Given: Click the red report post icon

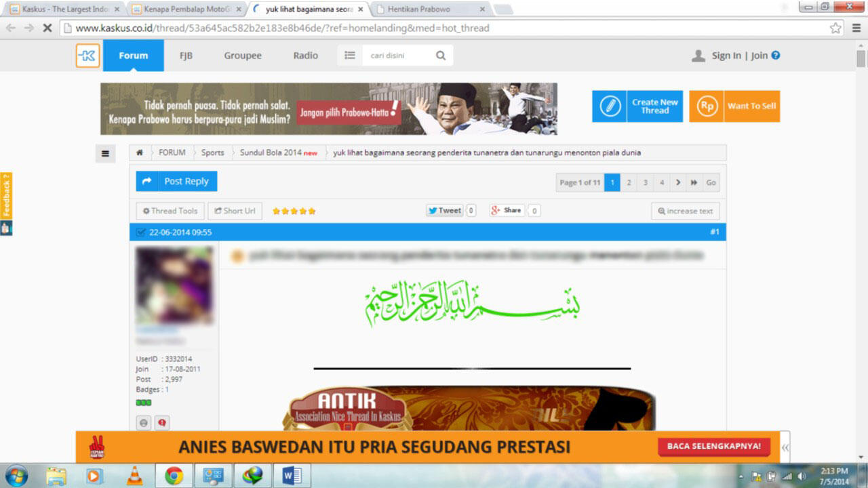Looking at the screenshot, I should tap(162, 423).
